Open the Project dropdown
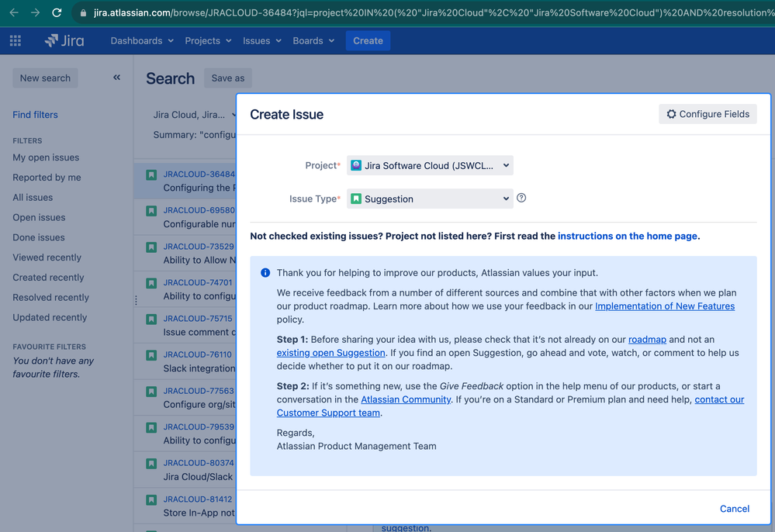 point(430,165)
